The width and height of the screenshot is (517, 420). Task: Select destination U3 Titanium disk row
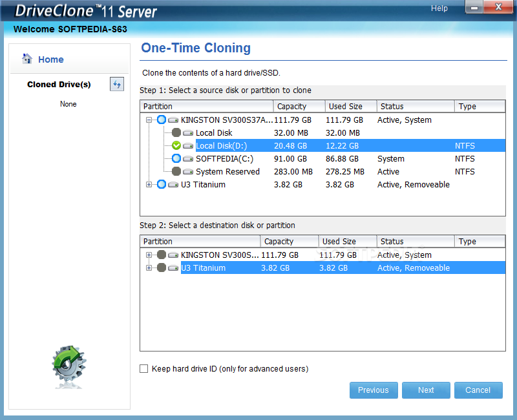(322, 268)
